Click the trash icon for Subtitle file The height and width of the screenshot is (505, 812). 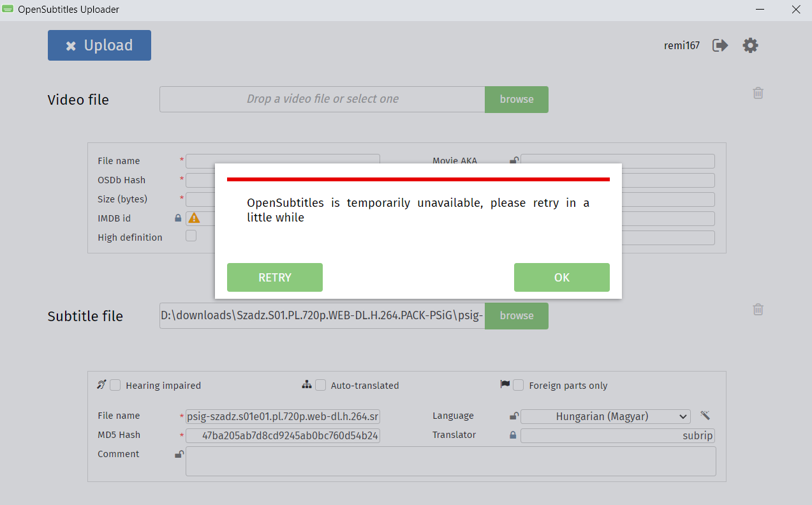[758, 310]
